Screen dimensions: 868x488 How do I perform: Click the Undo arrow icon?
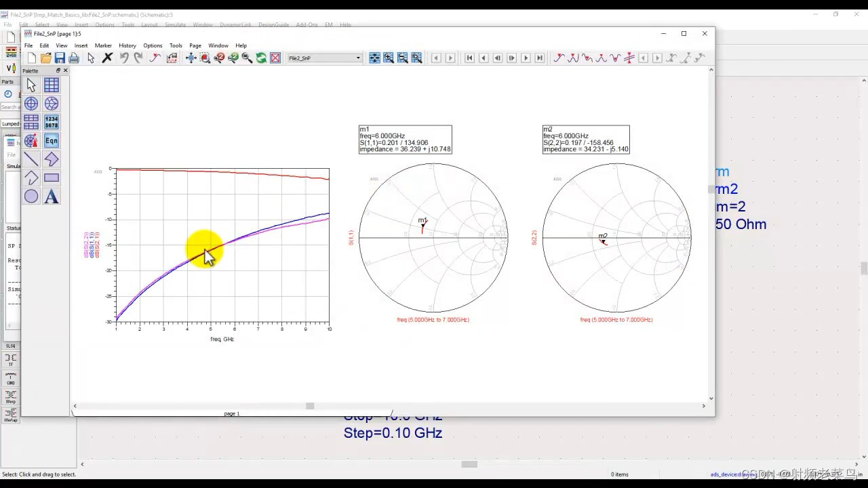(124, 58)
